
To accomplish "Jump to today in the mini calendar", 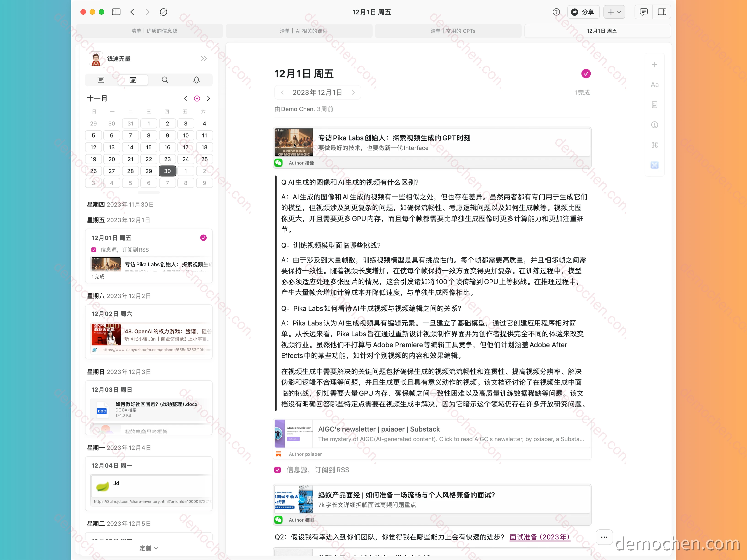I will click(197, 98).
